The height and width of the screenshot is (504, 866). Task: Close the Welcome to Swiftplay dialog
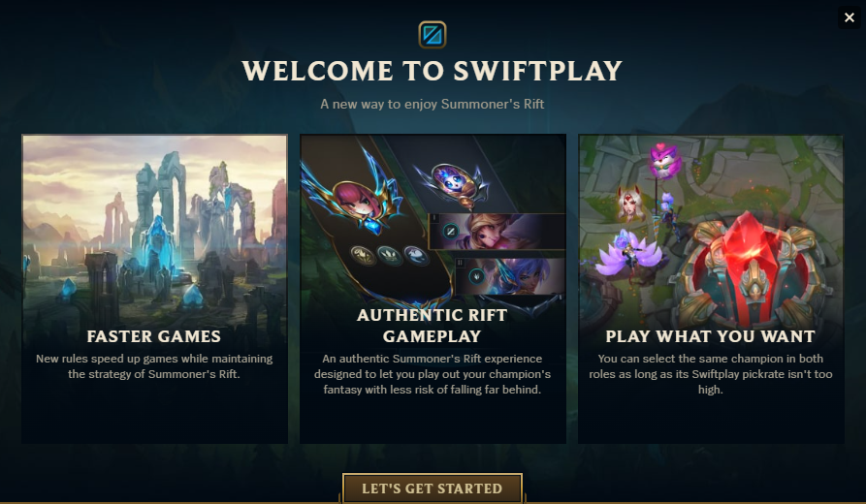(850, 17)
